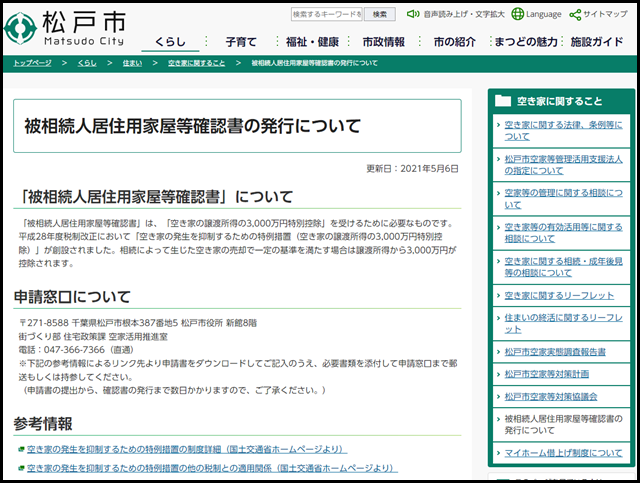The height and width of the screenshot is (483, 640).
Task: Click the speaker icon for 音声読み上げ
Action: (413, 14)
